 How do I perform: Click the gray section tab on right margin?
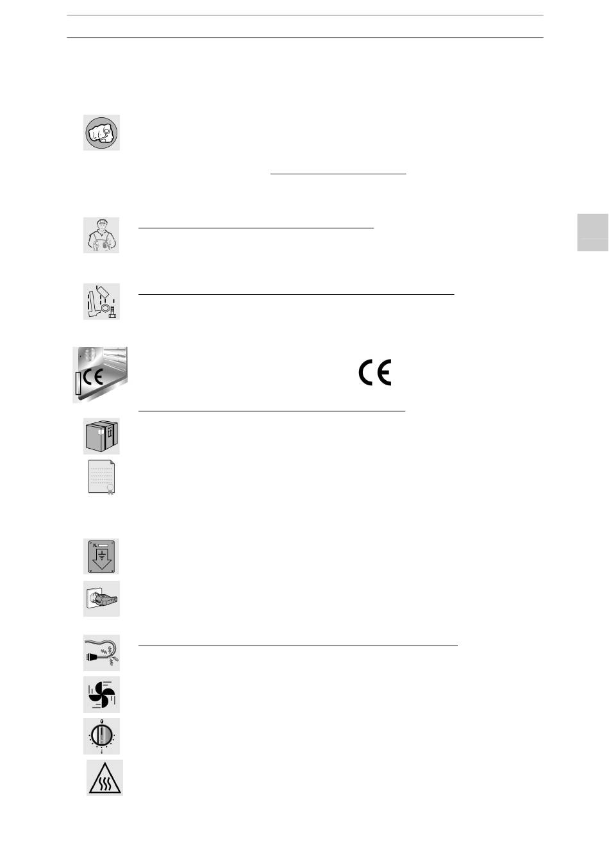[x=592, y=232]
